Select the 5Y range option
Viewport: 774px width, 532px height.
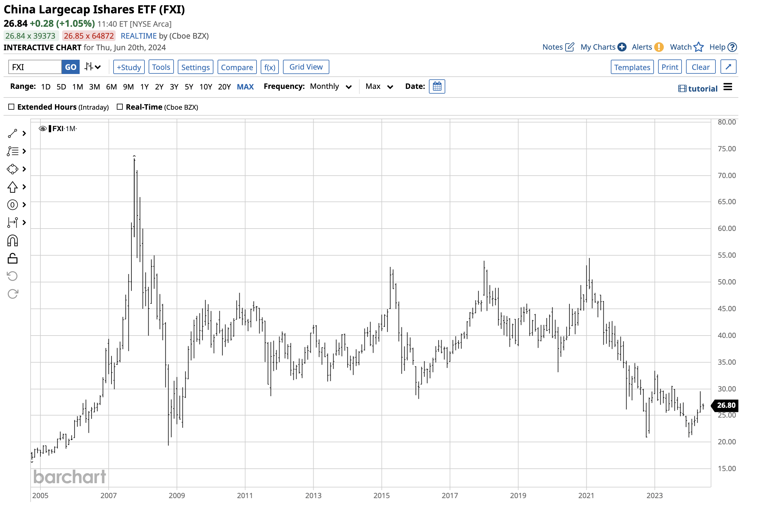coord(189,87)
